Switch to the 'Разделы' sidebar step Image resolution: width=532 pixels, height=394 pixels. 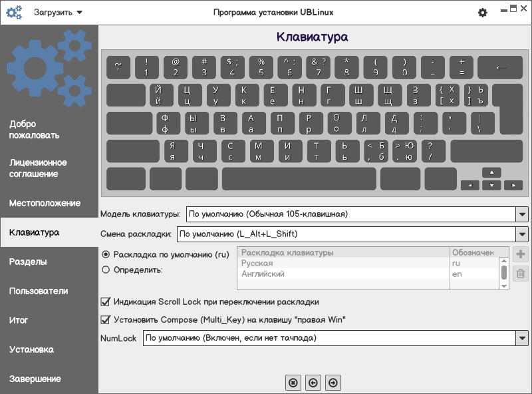pos(28,262)
